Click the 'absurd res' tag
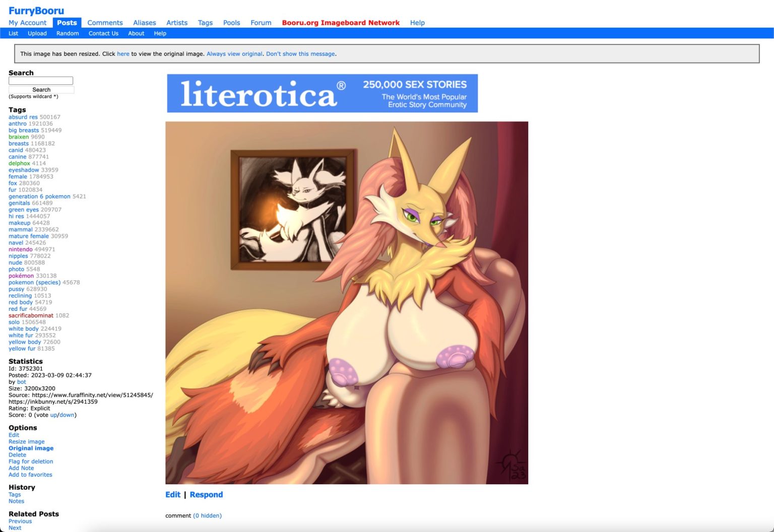The width and height of the screenshot is (774, 532). tap(23, 117)
